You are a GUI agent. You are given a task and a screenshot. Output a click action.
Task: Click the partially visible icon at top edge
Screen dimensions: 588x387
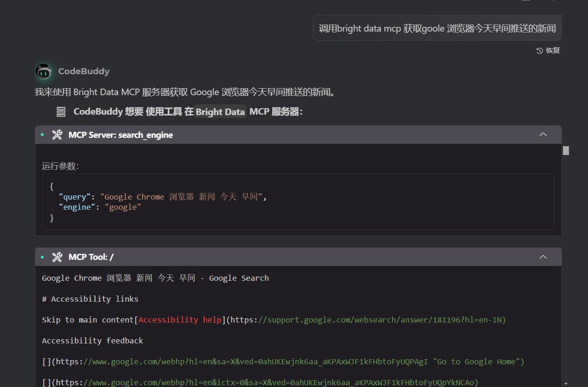(x=526, y=2)
